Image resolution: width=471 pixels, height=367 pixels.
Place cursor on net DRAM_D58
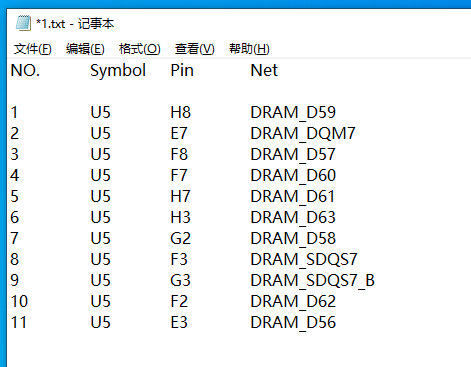click(293, 239)
